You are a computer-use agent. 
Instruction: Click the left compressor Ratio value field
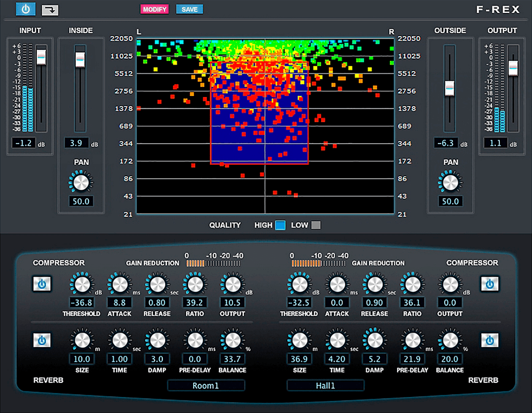tap(194, 303)
